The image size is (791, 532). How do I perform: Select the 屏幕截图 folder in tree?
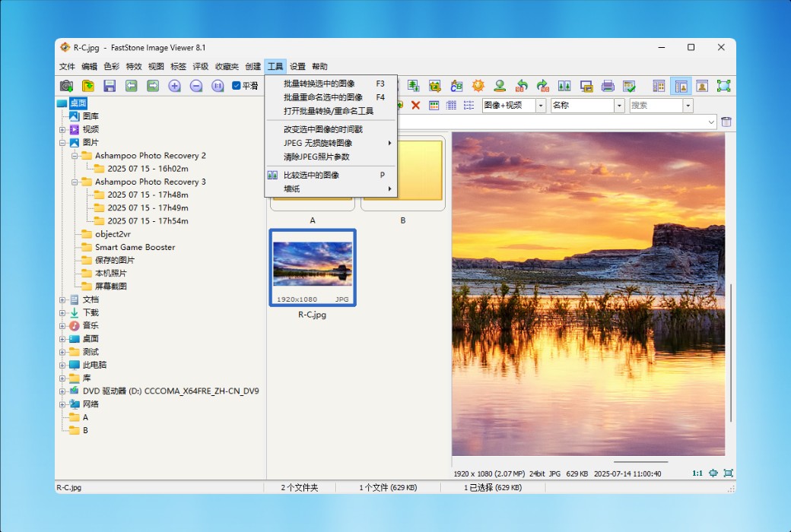110,287
